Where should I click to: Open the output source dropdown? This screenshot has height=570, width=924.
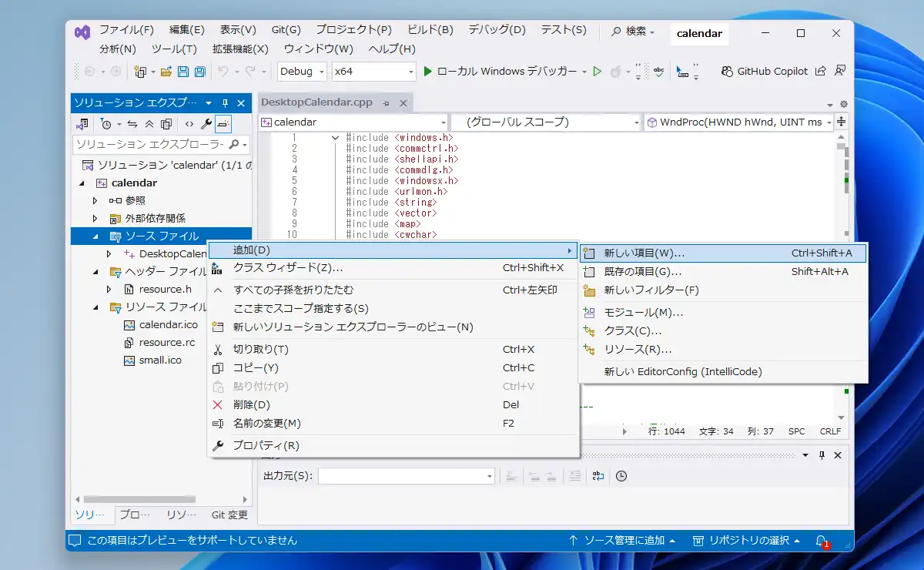click(x=407, y=476)
